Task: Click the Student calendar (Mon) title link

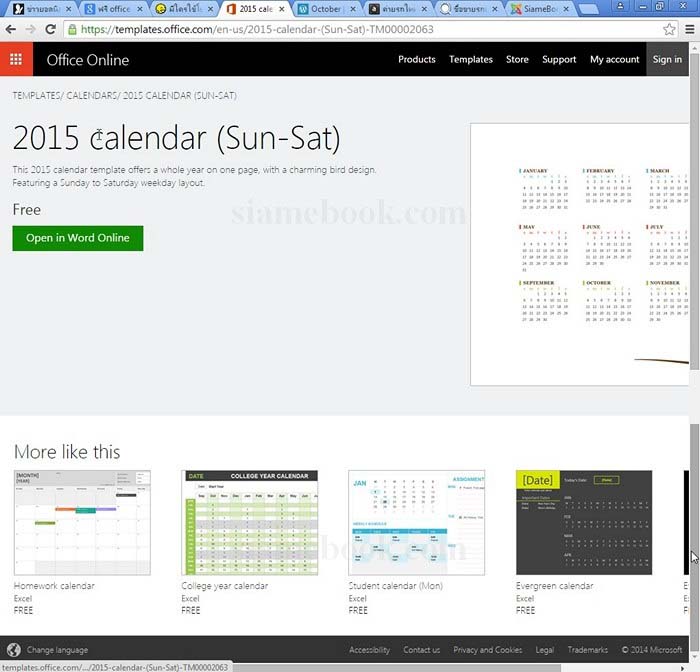Action: tap(396, 585)
